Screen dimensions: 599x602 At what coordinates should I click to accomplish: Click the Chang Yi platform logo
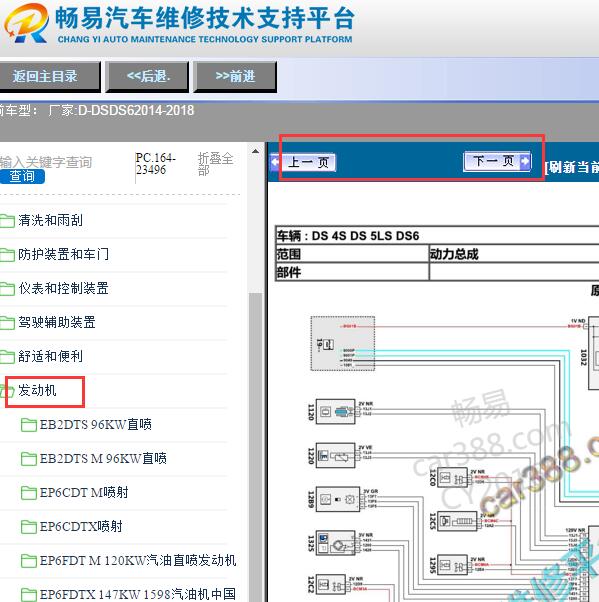click(26, 23)
